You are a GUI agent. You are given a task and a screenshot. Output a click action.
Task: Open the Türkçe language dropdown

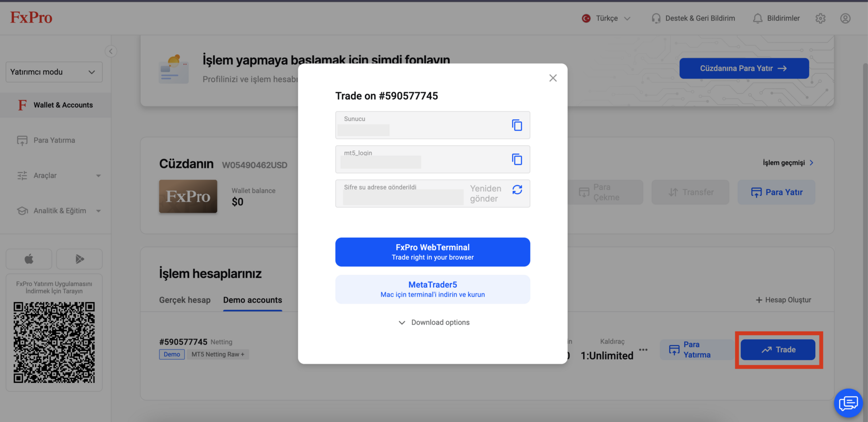(607, 18)
